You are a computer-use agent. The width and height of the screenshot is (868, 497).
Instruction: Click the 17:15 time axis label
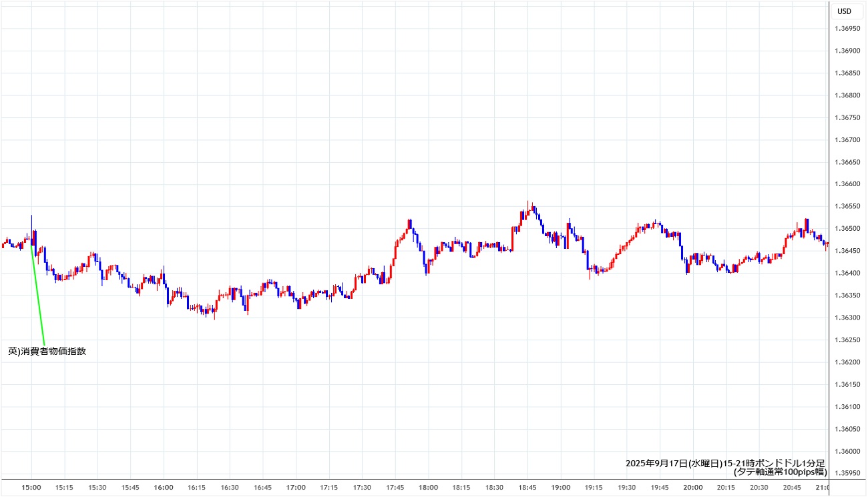point(329,488)
